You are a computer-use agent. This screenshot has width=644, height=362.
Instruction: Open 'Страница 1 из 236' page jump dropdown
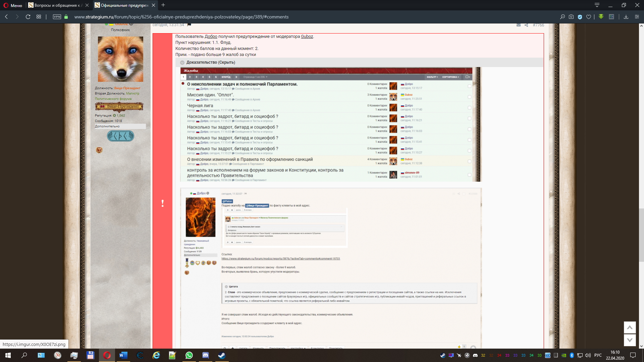click(255, 77)
